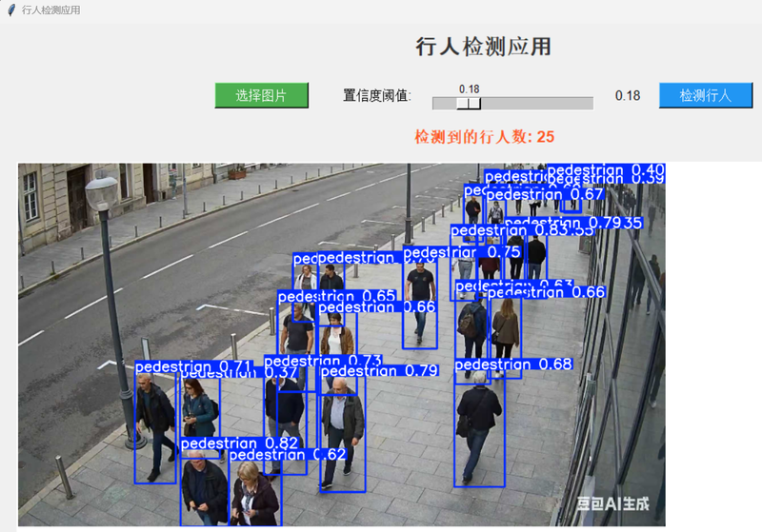The image size is (762, 532).
Task: Click the pedestrian 0.73 label
Action: click(323, 361)
